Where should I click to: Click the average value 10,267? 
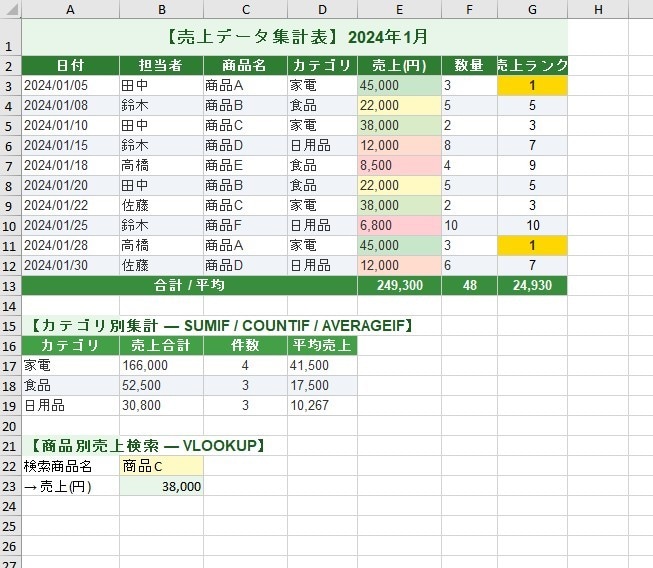(322, 406)
